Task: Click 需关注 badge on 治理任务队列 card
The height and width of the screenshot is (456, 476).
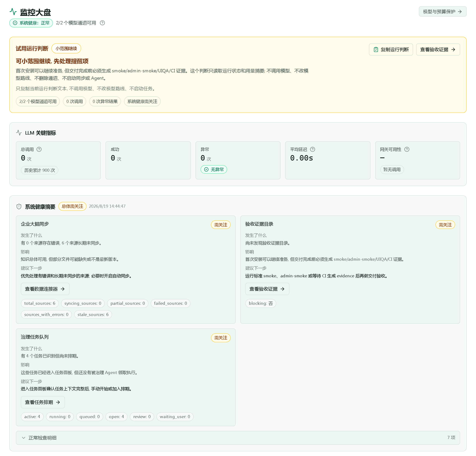Action: pos(221,338)
